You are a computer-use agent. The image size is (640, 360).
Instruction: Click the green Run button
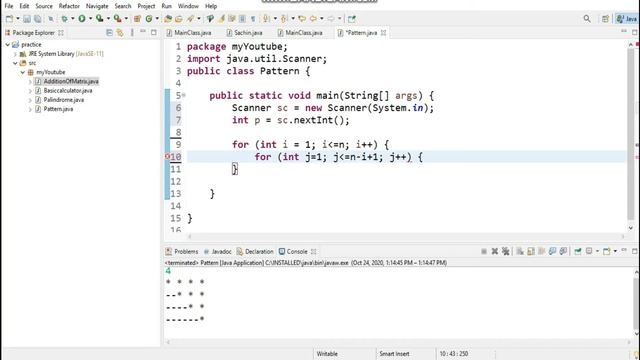point(82,18)
